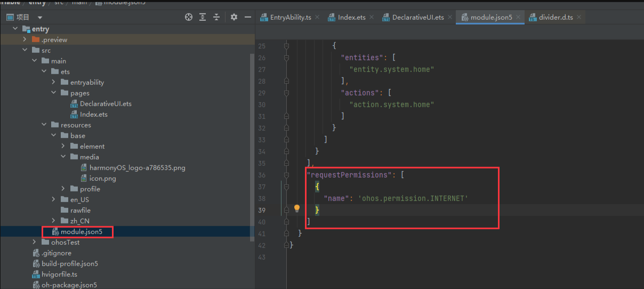Click the project view window icon beside 项目

(x=10, y=17)
